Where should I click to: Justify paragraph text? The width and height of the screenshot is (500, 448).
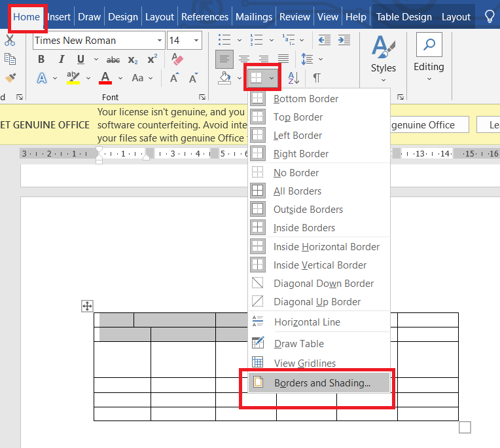pos(283,60)
